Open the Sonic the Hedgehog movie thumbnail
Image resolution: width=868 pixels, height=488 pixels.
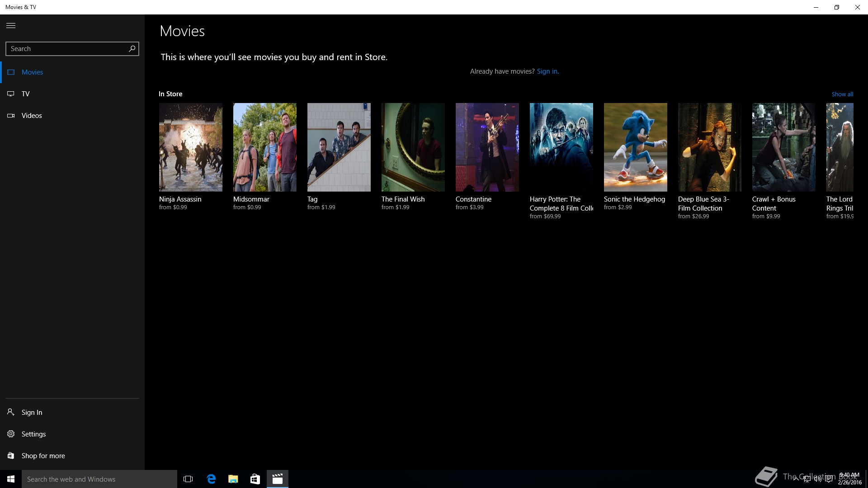[x=635, y=147]
